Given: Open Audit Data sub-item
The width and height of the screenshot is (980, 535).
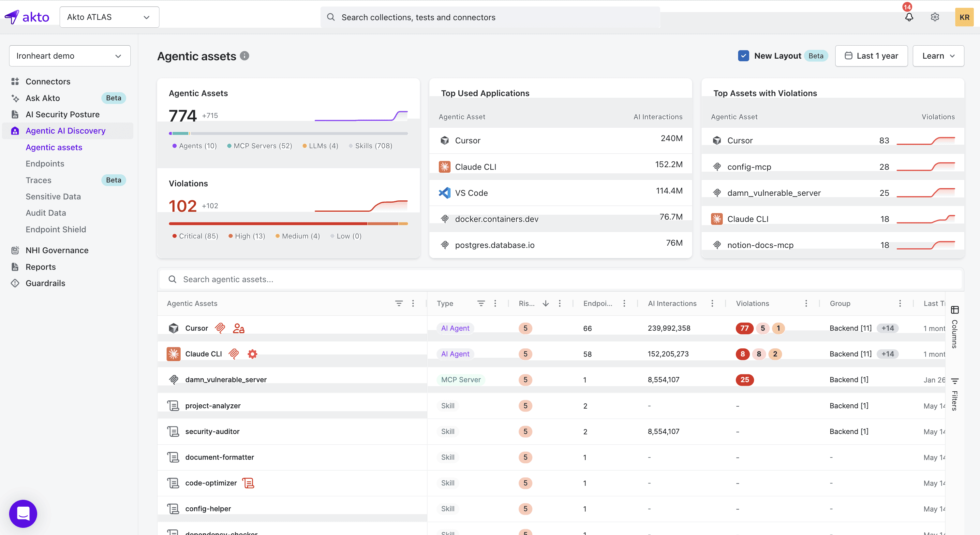Looking at the screenshot, I should tap(46, 213).
